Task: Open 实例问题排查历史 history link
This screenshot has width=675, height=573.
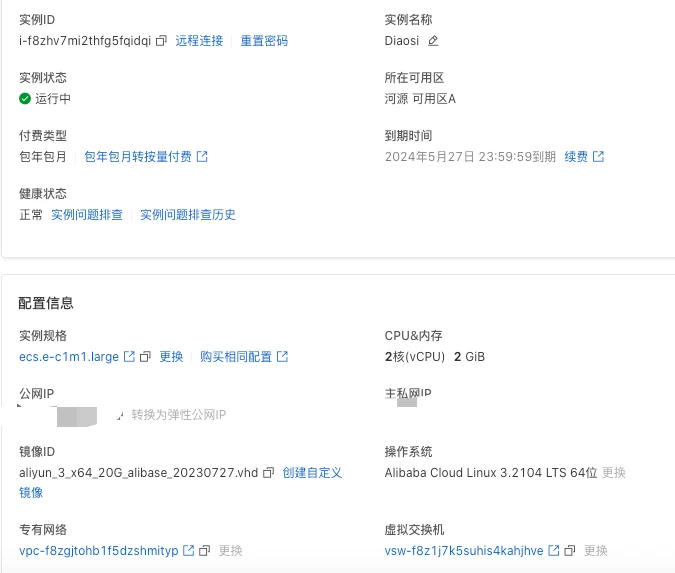Action: 188,215
